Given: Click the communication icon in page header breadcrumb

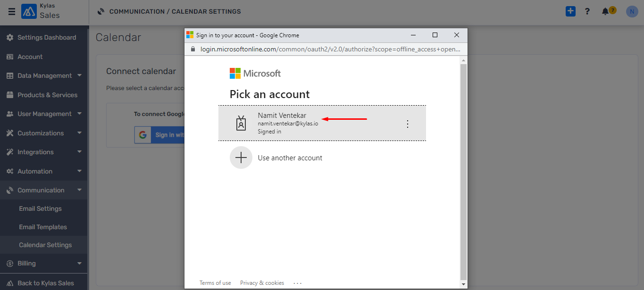Looking at the screenshot, I should [x=100, y=11].
